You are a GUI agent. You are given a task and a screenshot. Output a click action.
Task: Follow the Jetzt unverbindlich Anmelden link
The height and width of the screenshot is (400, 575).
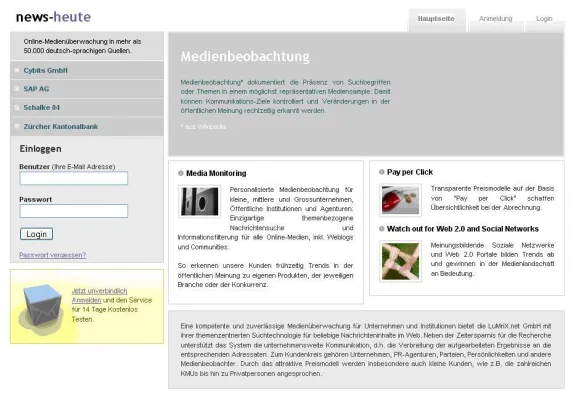(x=99, y=296)
